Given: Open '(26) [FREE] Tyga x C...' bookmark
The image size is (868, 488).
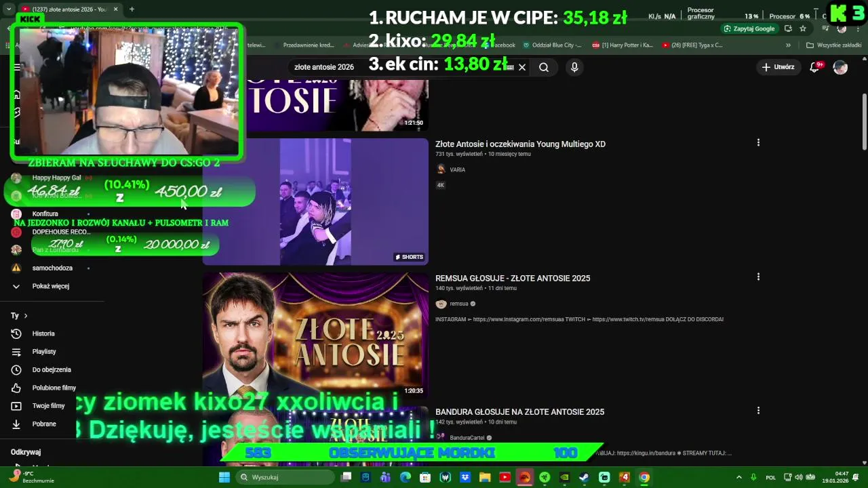Looking at the screenshot, I should (692, 45).
